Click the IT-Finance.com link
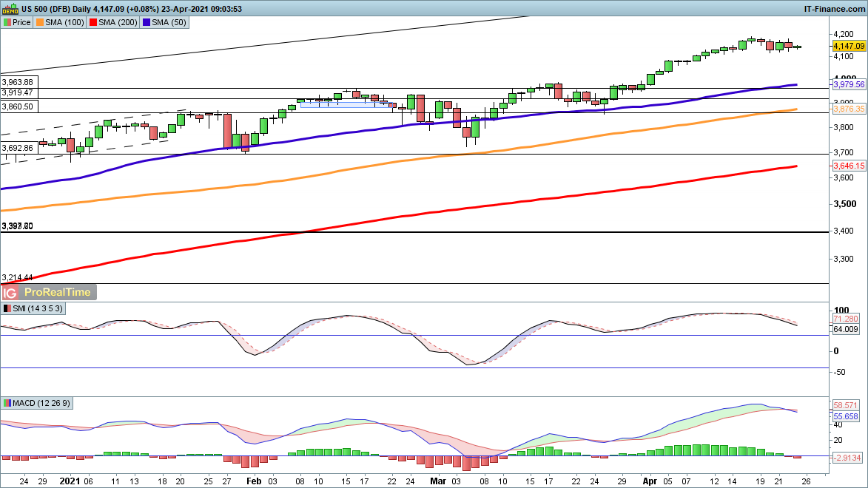Viewport: 868px width, 488px height. click(835, 8)
